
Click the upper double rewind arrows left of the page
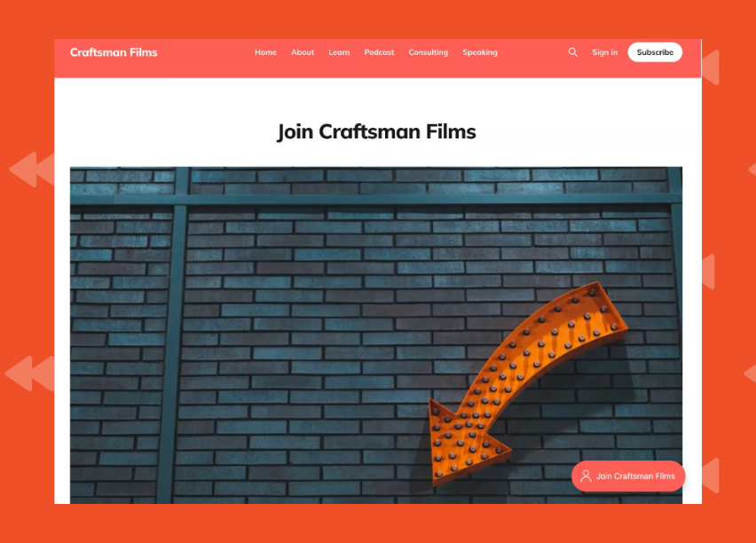(x=32, y=169)
